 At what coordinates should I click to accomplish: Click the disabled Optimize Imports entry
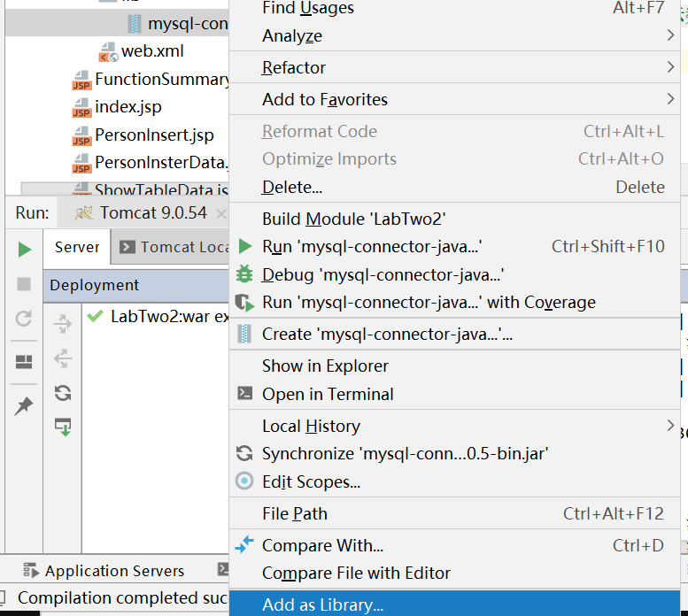[x=454, y=159]
